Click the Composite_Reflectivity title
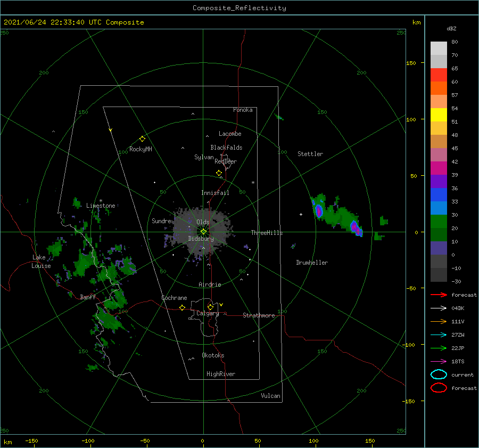Screen dimensions: 479x448 click(239, 8)
